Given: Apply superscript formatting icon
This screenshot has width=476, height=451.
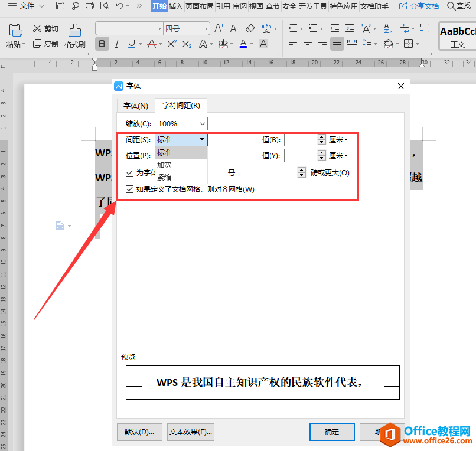Looking at the screenshot, I should (x=172, y=44).
